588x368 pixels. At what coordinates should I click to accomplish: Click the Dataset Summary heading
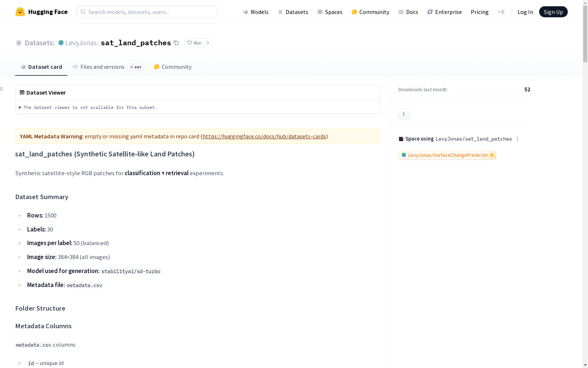pyautogui.click(x=42, y=197)
